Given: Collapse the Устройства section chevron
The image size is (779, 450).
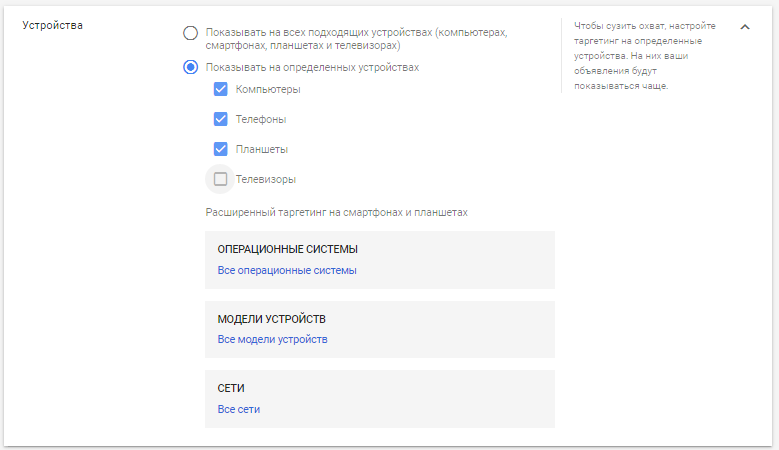Looking at the screenshot, I should click(744, 27).
